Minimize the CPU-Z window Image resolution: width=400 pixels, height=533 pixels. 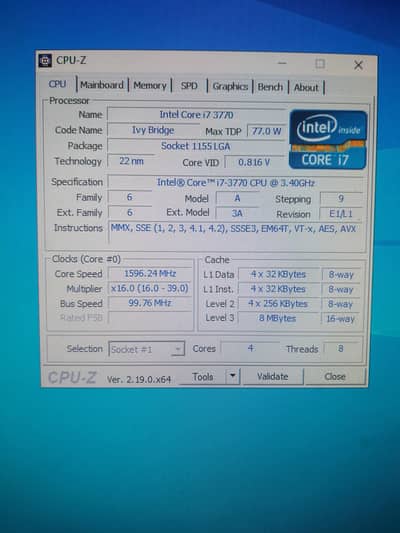click(x=282, y=63)
